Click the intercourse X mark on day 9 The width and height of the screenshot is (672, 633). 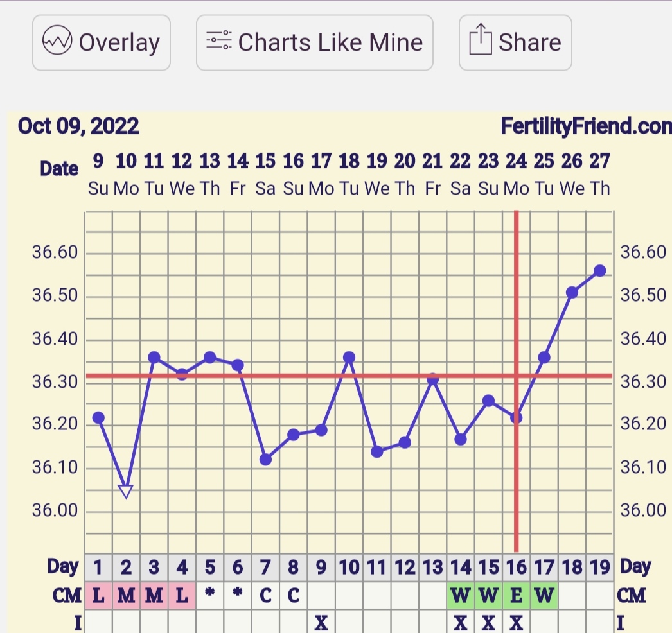pyautogui.click(x=321, y=621)
